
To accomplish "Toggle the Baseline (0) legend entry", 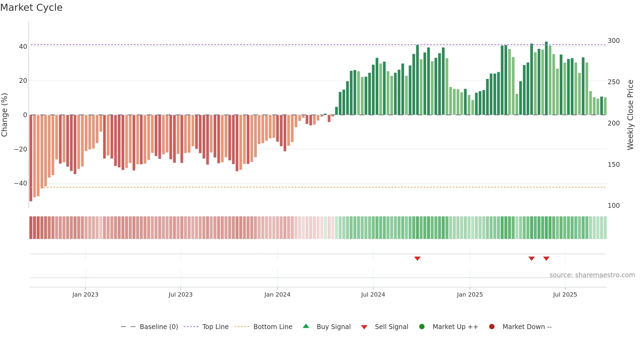I will coord(149,327).
